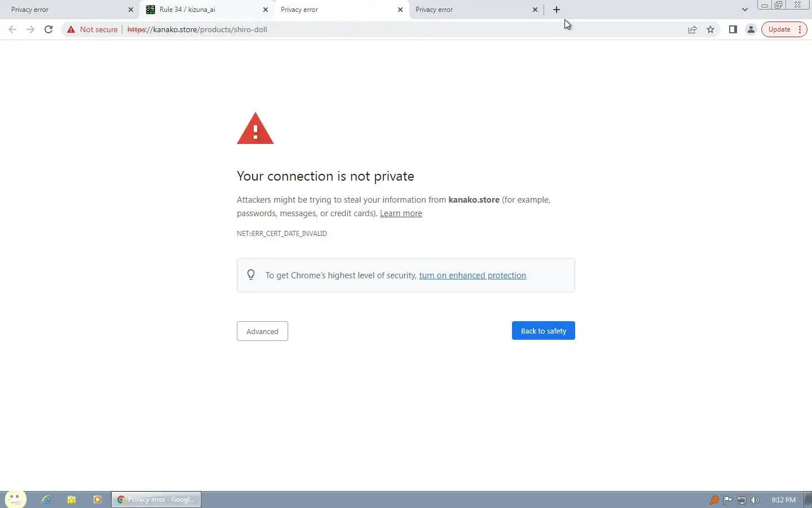Click the Chrome Update button
Image resolution: width=812 pixels, height=508 pixels.
pos(784,29)
